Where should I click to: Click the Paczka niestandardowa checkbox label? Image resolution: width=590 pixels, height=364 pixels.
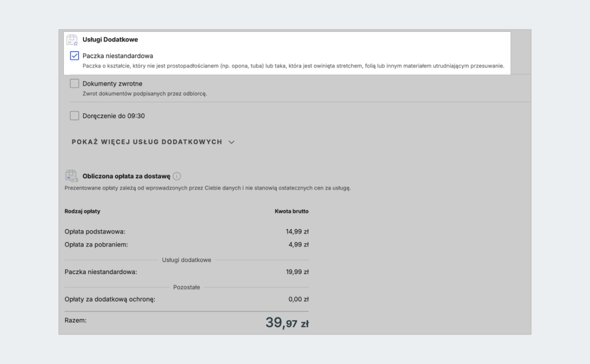click(x=118, y=56)
